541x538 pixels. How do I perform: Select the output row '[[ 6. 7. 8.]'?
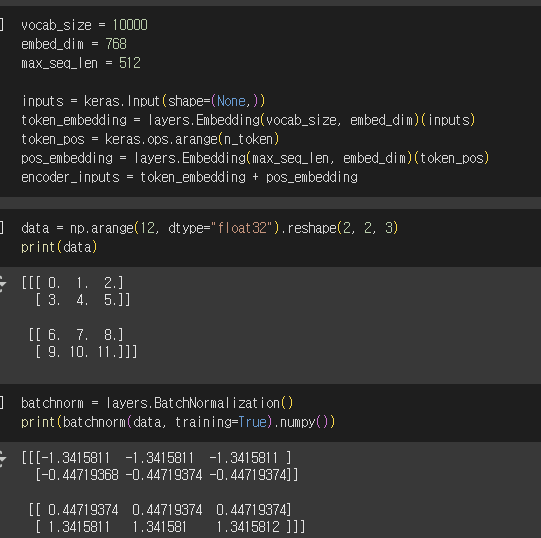pos(76,335)
